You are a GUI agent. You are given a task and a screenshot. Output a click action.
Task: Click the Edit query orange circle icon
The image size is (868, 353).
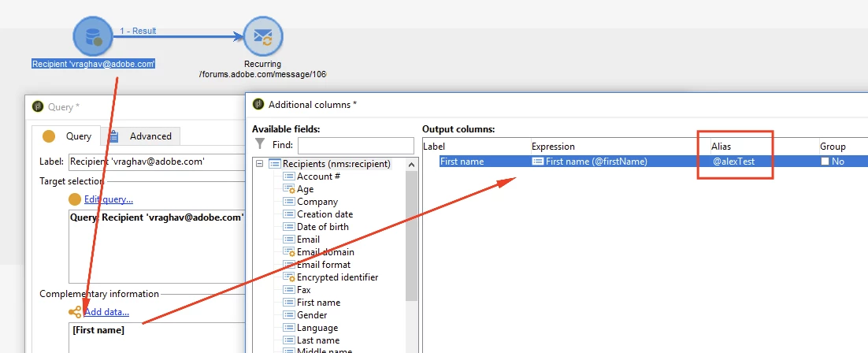pyautogui.click(x=75, y=199)
